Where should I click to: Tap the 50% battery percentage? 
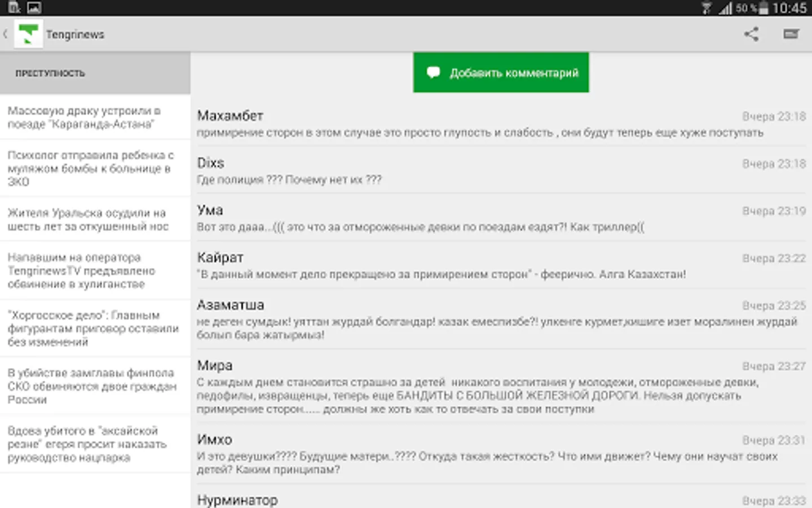[x=746, y=8]
